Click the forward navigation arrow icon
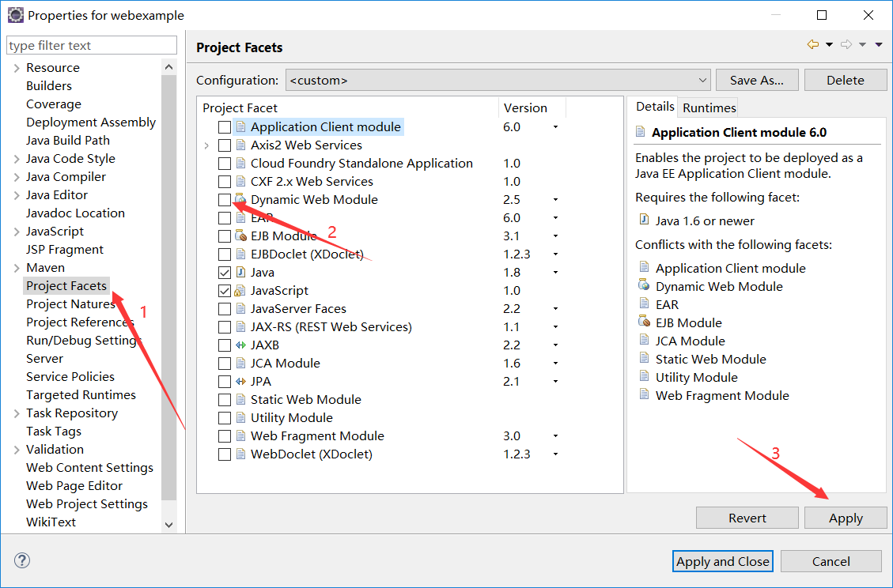 (x=846, y=45)
